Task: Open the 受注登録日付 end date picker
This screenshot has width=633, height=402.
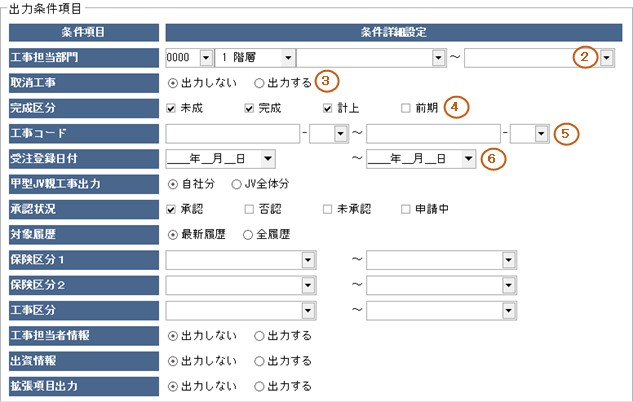Action: 468,158
